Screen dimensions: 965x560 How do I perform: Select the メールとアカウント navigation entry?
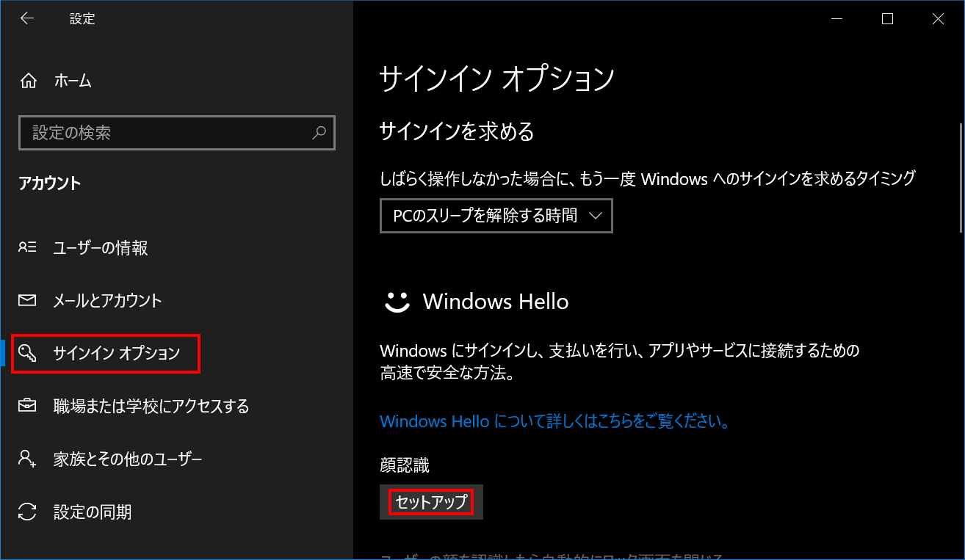point(106,300)
